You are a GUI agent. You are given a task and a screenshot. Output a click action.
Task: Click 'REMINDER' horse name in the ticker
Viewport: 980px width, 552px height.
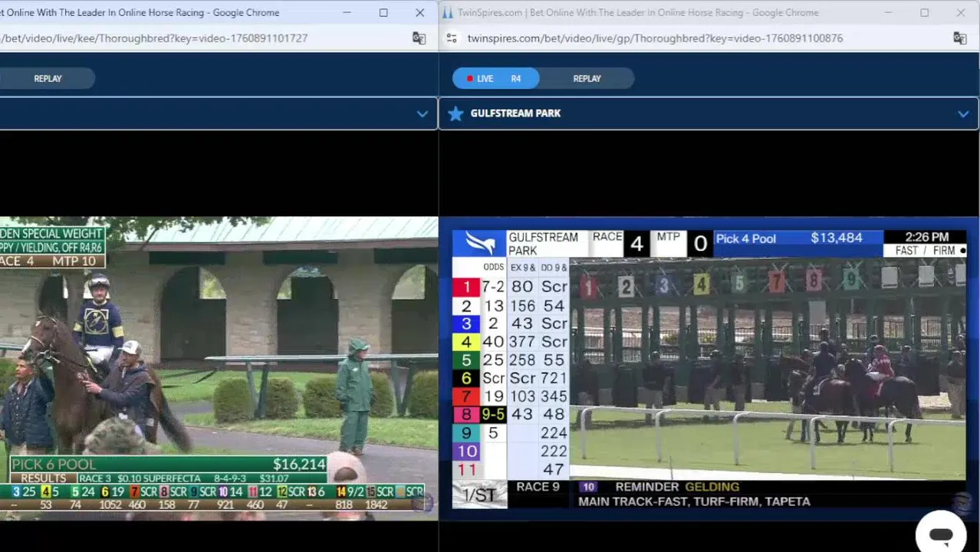[x=646, y=487]
